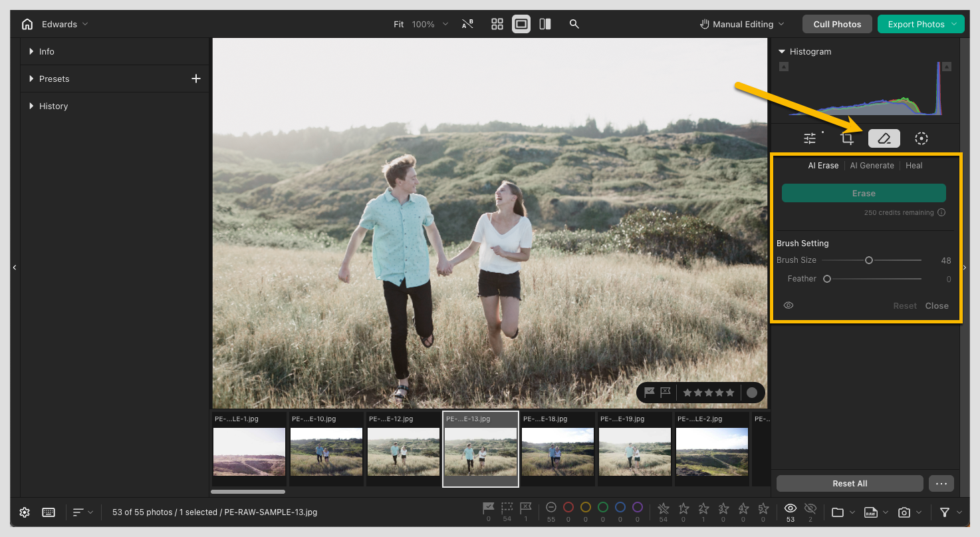This screenshot has width=980, height=537.
Task: Click the Cull Photos button
Action: point(837,24)
